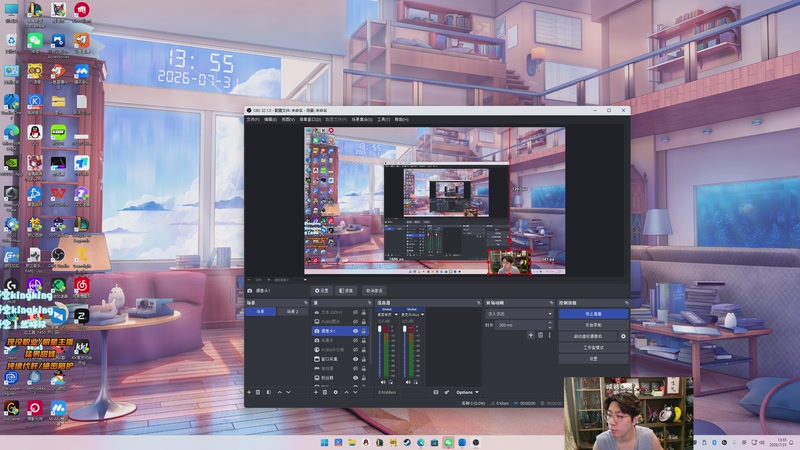
Task: Click 停止直播 stop streaming button
Action: tap(593, 314)
